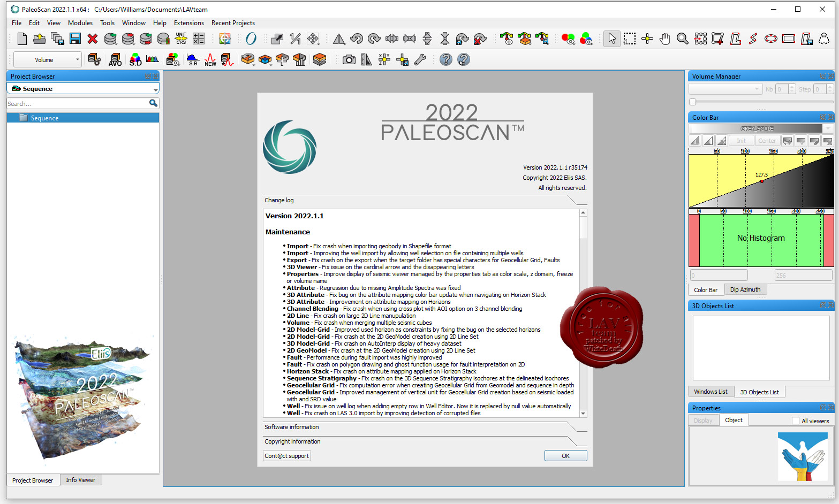Select the Sequence folder in the project tree

[83, 118]
